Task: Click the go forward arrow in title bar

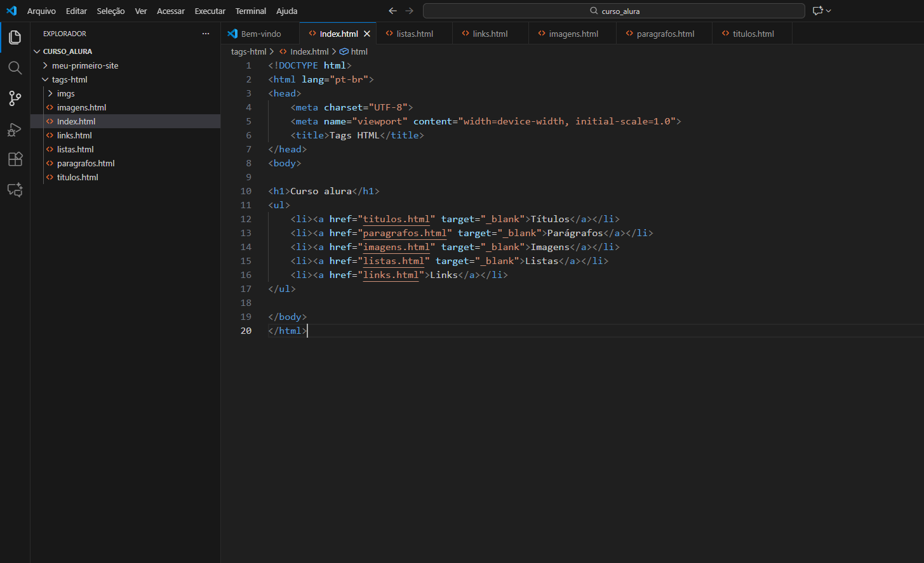Action: 410,11
